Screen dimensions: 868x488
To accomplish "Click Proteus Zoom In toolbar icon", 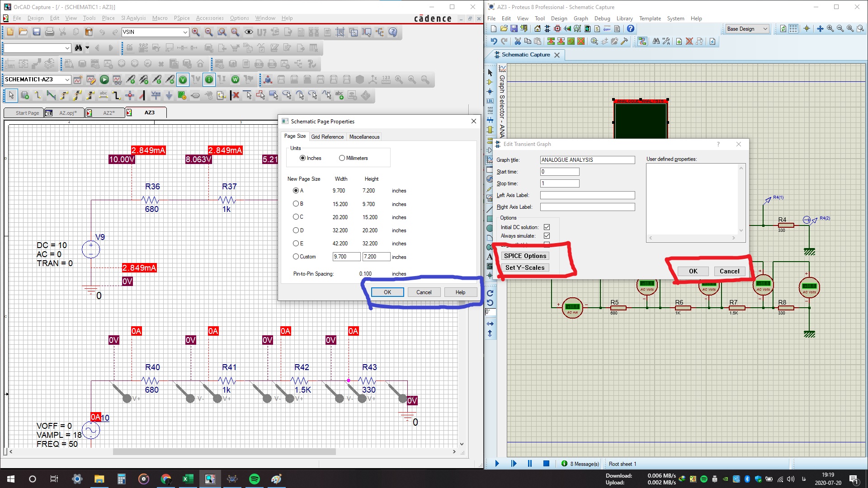I will tap(830, 29).
